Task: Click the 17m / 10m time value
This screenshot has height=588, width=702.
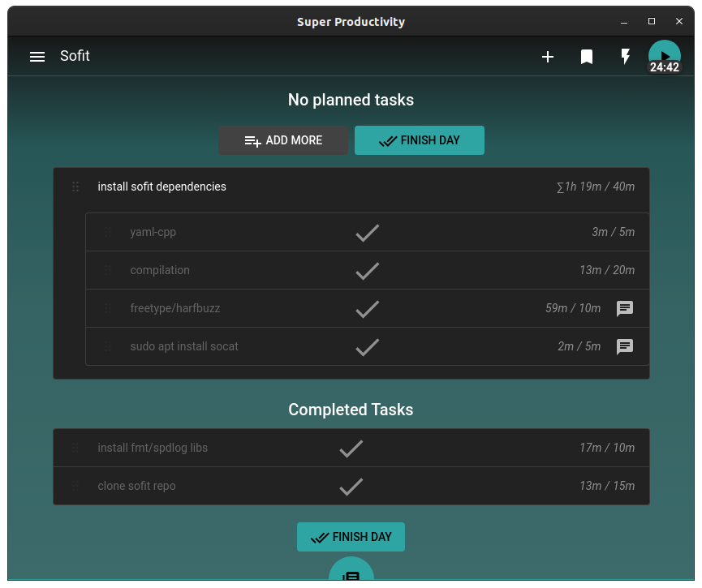Action: pyautogui.click(x=607, y=448)
